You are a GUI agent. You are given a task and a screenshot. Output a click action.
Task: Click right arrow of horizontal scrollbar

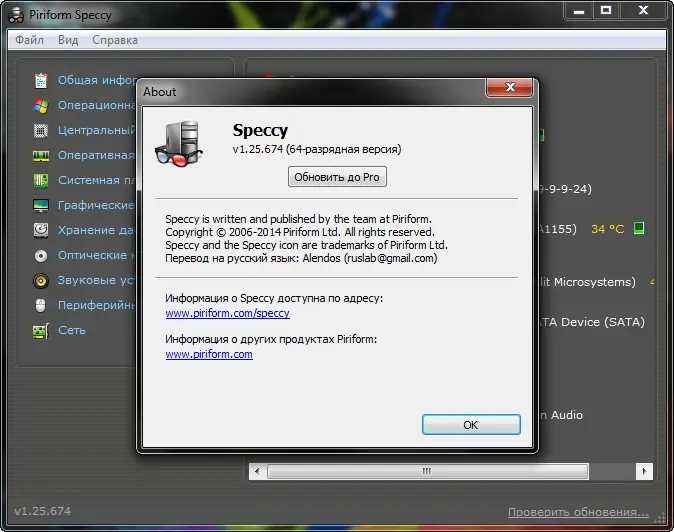pyautogui.click(x=644, y=471)
